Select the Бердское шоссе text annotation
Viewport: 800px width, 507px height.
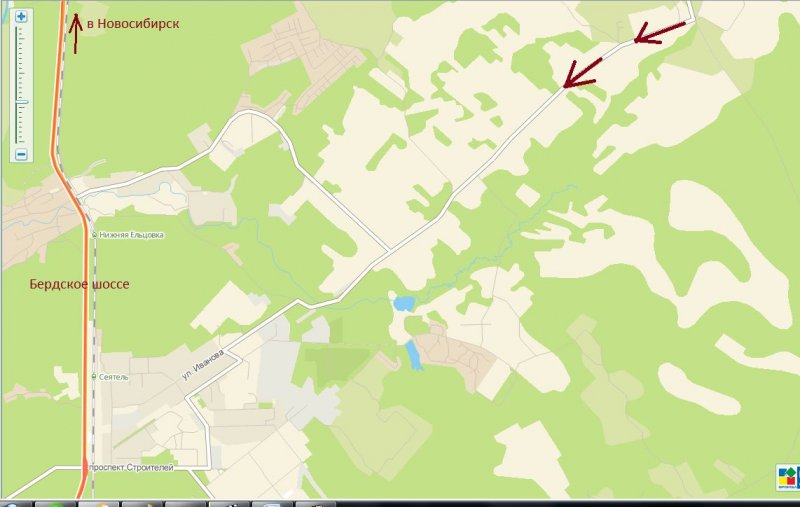pyautogui.click(x=79, y=284)
